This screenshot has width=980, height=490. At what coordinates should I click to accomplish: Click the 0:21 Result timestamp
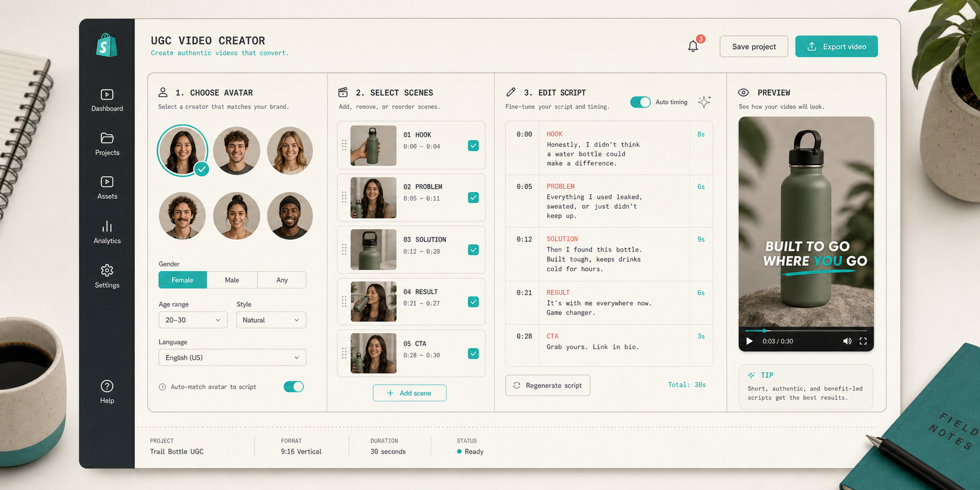click(524, 293)
